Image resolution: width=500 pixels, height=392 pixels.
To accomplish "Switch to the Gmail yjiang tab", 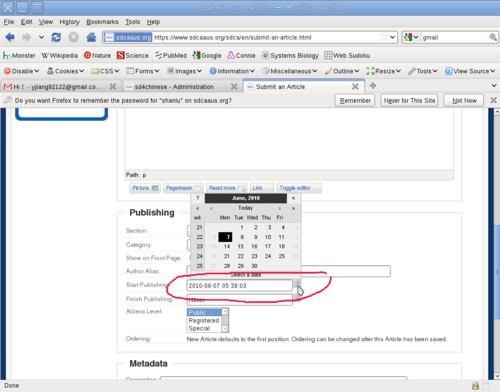I will click(x=60, y=87).
